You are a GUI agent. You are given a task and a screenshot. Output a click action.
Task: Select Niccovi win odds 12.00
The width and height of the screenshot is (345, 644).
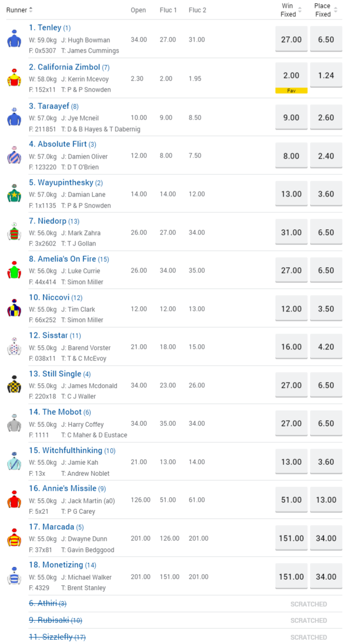click(291, 309)
